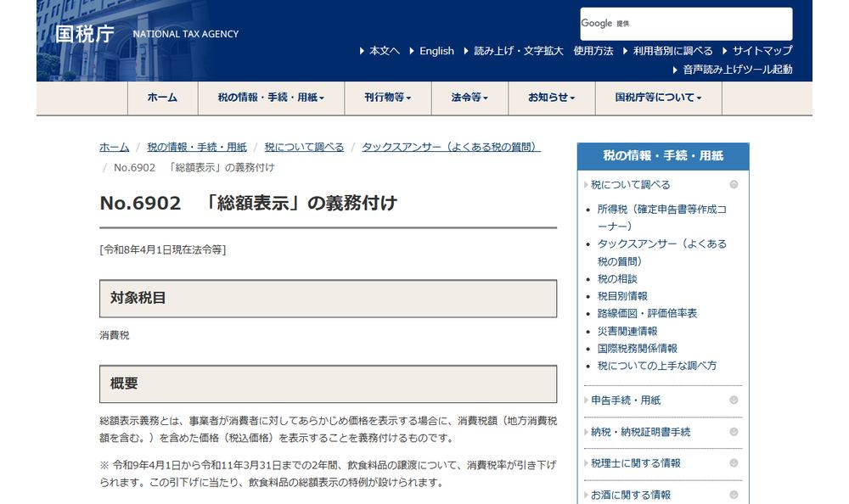Click the ホーム breadcrumb link
This screenshot has height=504, width=849.
pyautogui.click(x=115, y=147)
